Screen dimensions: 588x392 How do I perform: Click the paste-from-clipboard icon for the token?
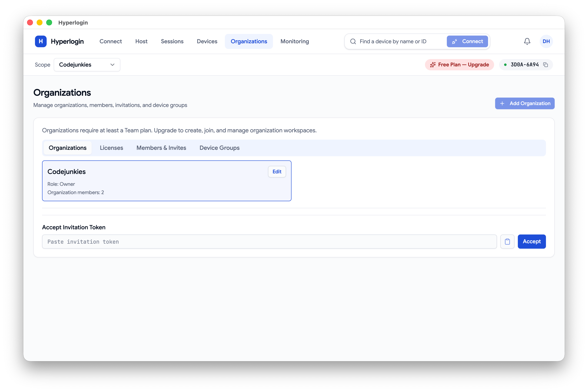pos(507,242)
